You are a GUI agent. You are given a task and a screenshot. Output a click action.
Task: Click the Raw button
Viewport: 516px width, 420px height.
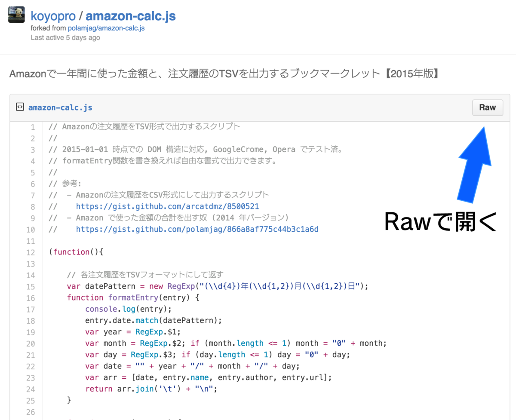(x=488, y=107)
